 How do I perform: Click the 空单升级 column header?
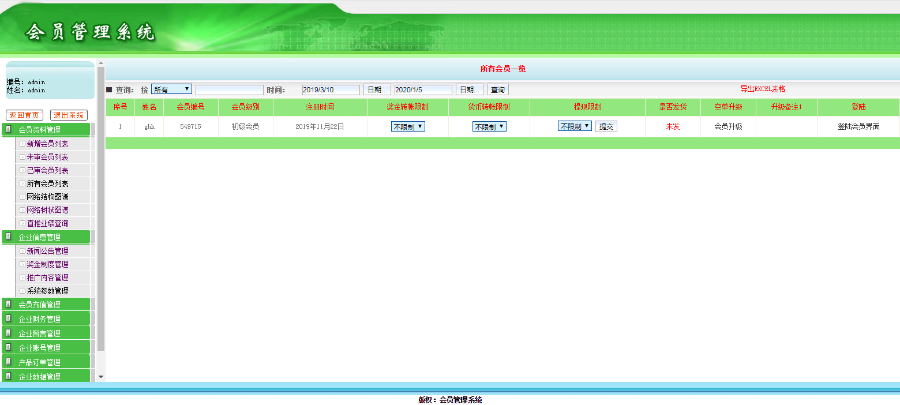pyautogui.click(x=728, y=107)
